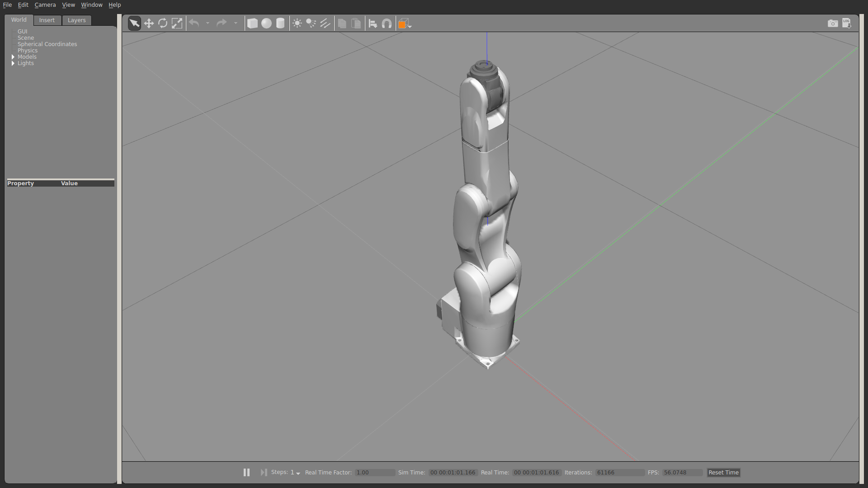Add a point light
868x488 pixels.
(x=297, y=23)
